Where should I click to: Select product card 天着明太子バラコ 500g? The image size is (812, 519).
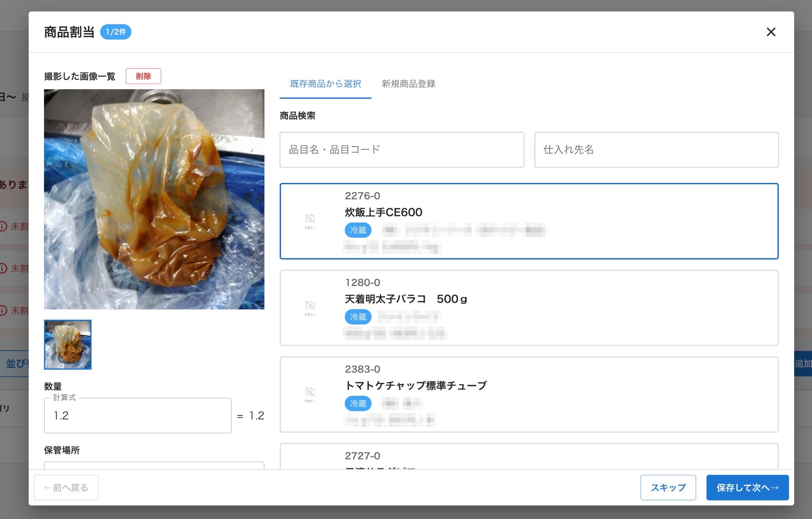[529, 308]
